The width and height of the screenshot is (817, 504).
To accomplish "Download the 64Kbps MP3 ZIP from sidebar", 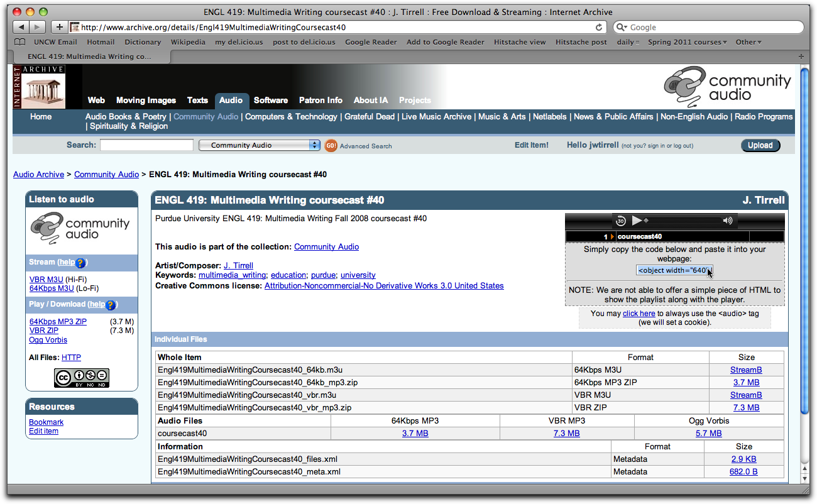I will coord(58,321).
